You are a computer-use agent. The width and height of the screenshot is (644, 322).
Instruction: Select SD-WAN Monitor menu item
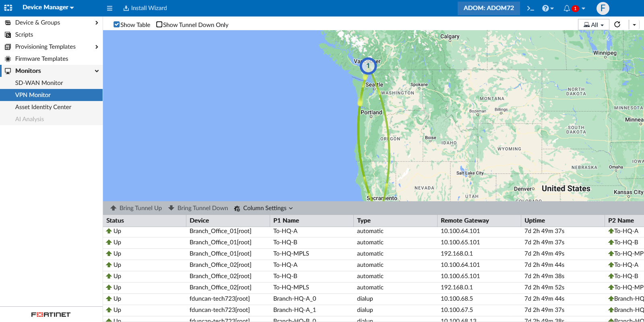(52, 83)
